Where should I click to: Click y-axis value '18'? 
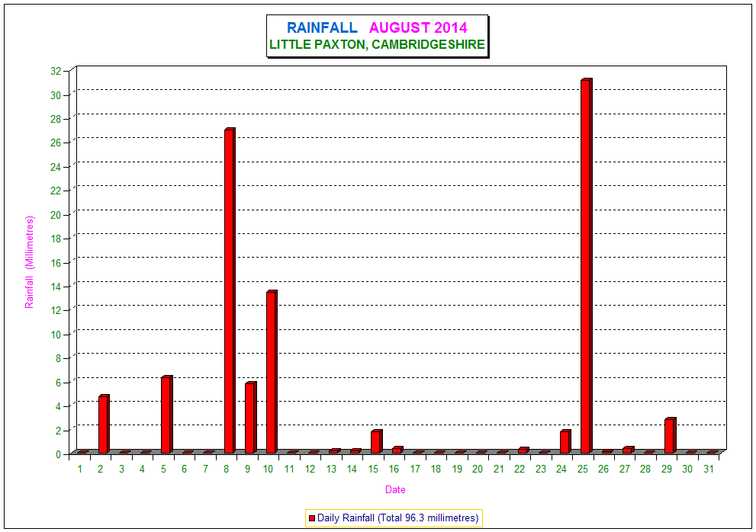(x=56, y=239)
